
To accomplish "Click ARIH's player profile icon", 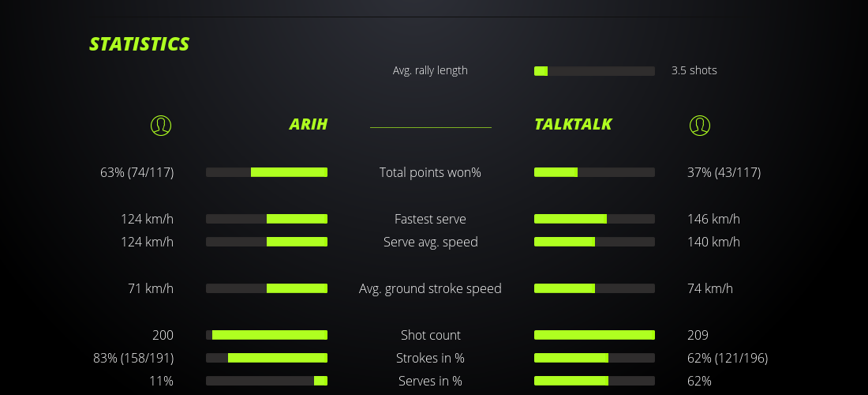I will (x=160, y=125).
